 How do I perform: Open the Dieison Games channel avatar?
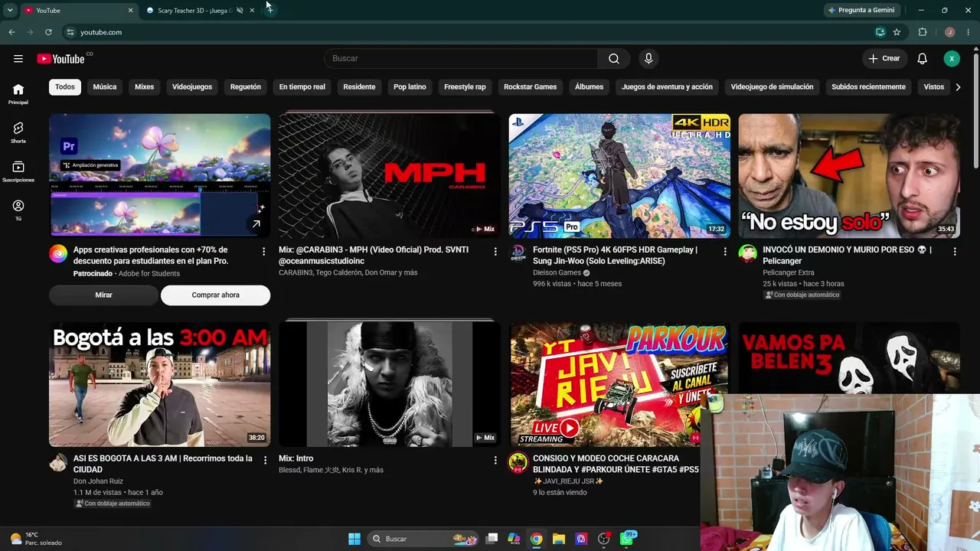click(518, 253)
